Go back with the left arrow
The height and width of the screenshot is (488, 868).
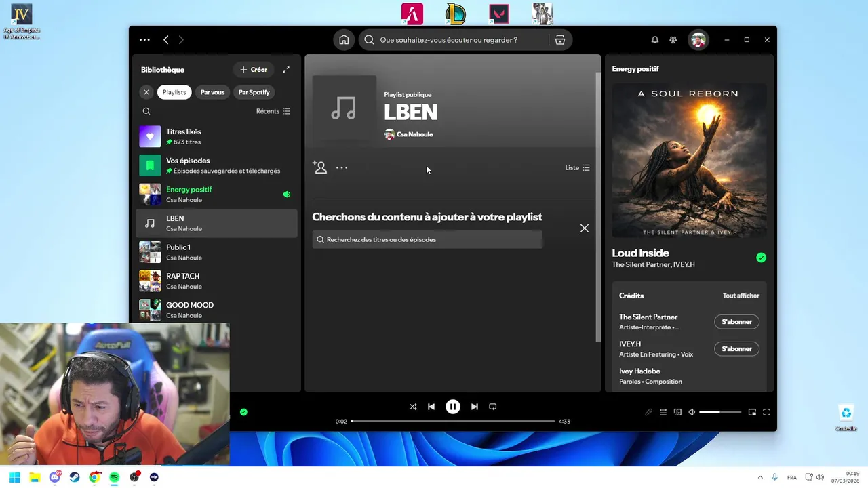pyautogui.click(x=165, y=40)
